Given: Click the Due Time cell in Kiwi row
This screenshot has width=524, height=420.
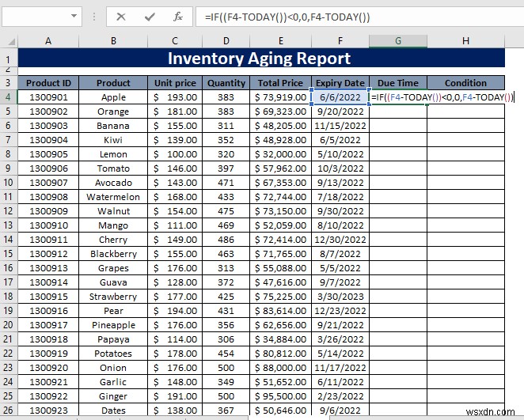Looking at the screenshot, I should click(x=398, y=140).
